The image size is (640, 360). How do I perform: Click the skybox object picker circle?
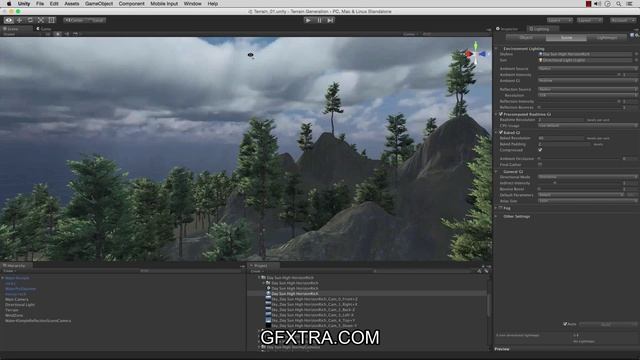pos(636,54)
